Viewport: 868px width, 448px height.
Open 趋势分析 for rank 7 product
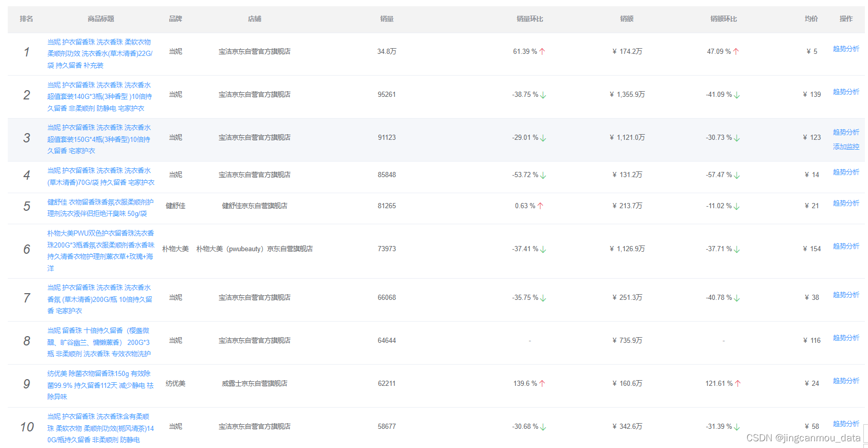pos(846,295)
